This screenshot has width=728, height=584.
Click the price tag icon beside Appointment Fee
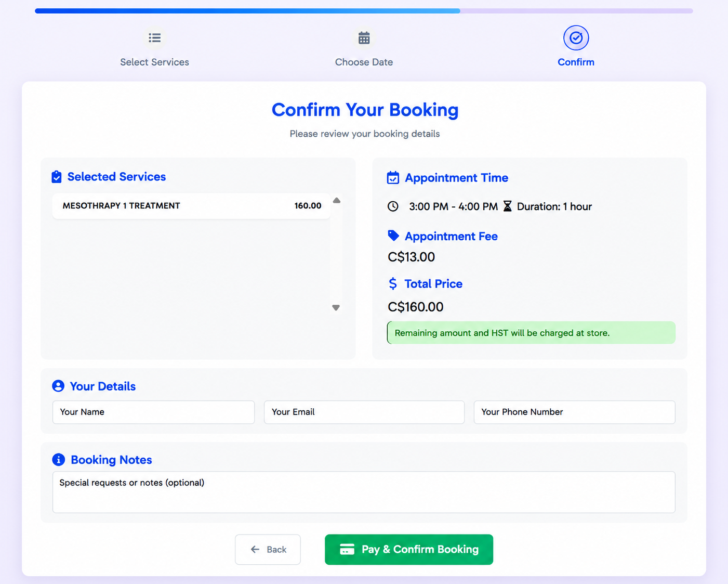(393, 236)
